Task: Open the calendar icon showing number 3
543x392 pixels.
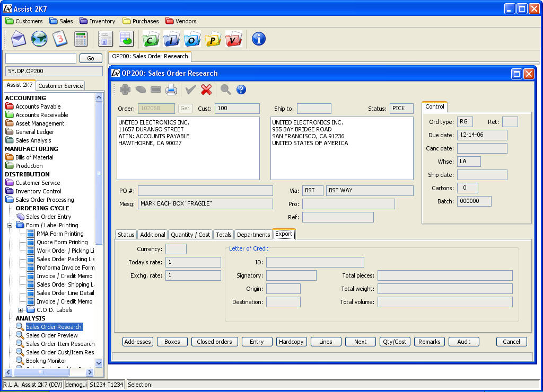Action: [x=60, y=39]
